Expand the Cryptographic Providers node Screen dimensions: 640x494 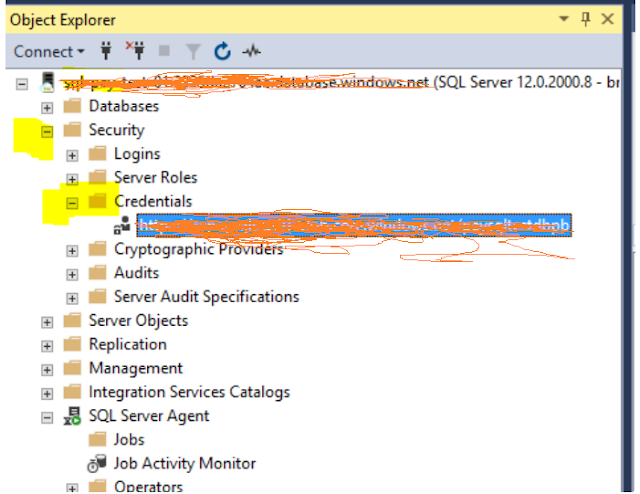[72, 251]
